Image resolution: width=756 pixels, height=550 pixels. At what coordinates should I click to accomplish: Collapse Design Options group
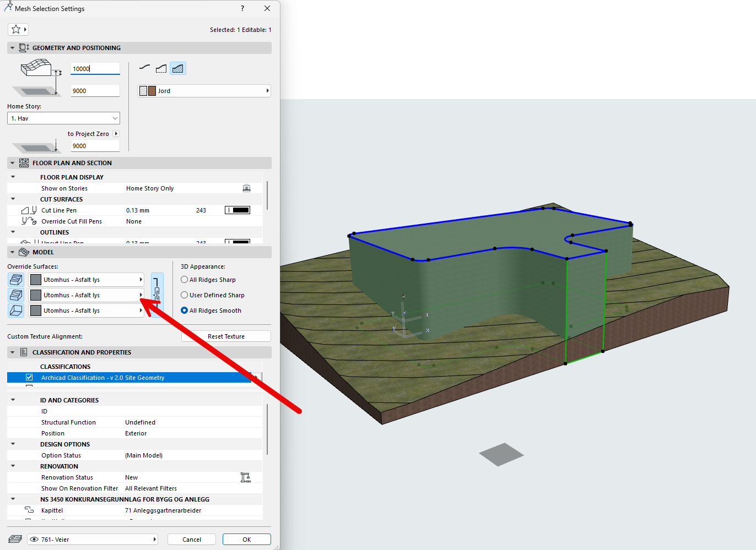(13, 444)
